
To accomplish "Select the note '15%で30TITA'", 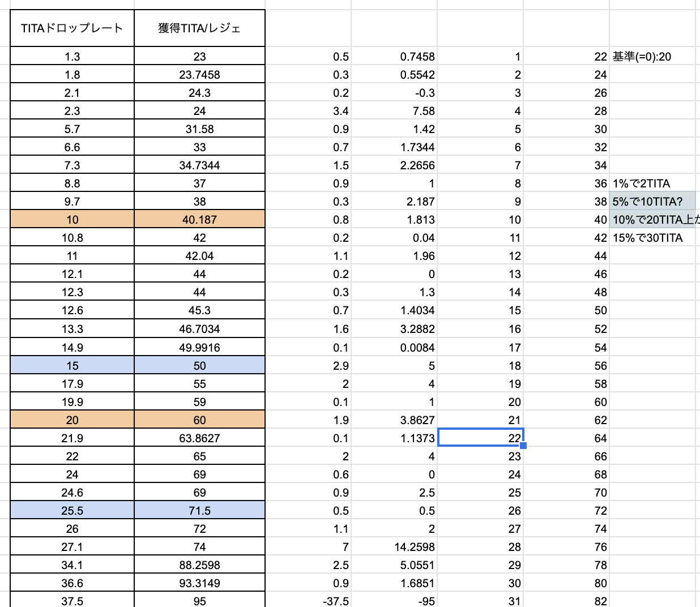I will [652, 237].
